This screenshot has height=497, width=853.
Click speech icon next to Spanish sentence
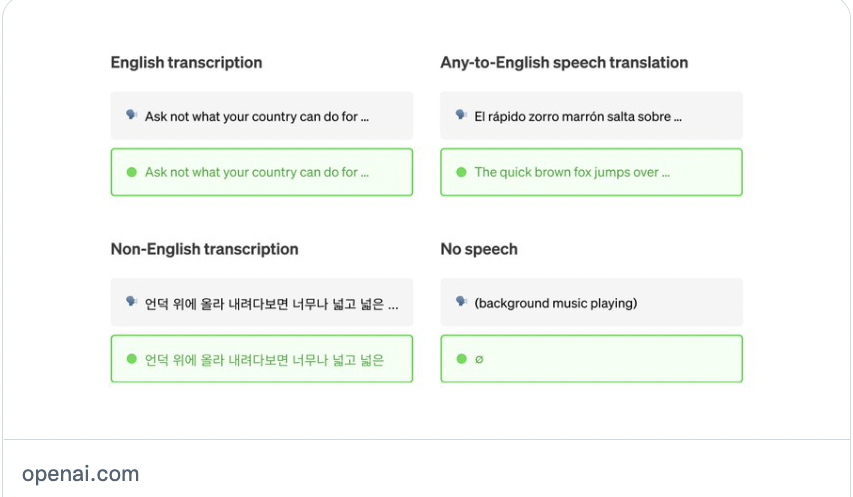461,115
